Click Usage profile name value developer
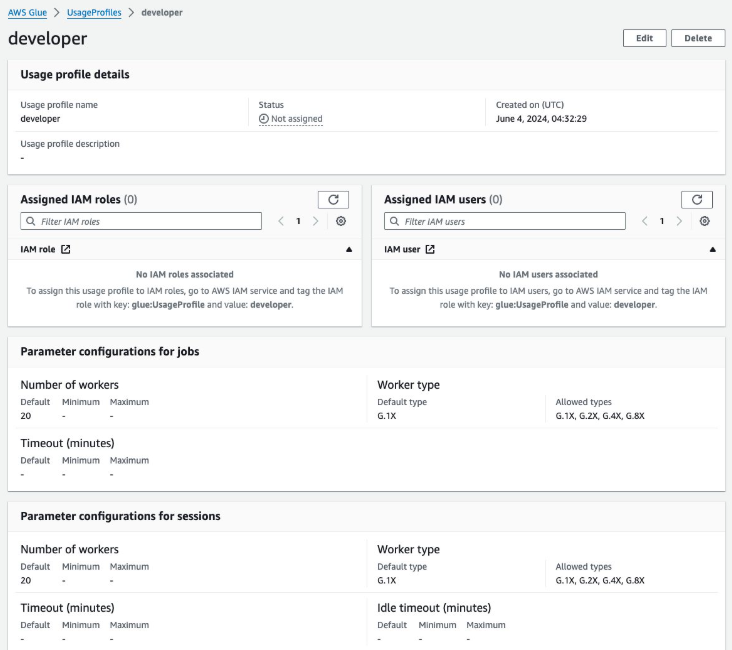 40,119
